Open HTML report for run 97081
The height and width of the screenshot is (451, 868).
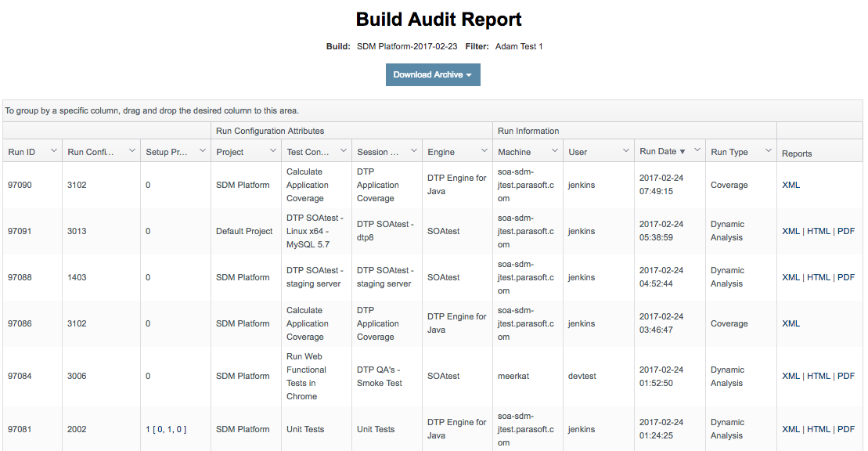tap(818, 429)
